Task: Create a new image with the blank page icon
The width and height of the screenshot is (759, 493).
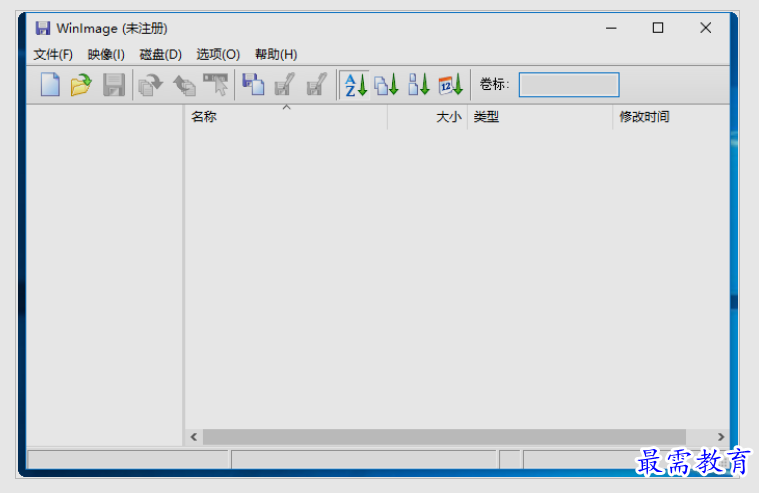Action: (x=50, y=85)
